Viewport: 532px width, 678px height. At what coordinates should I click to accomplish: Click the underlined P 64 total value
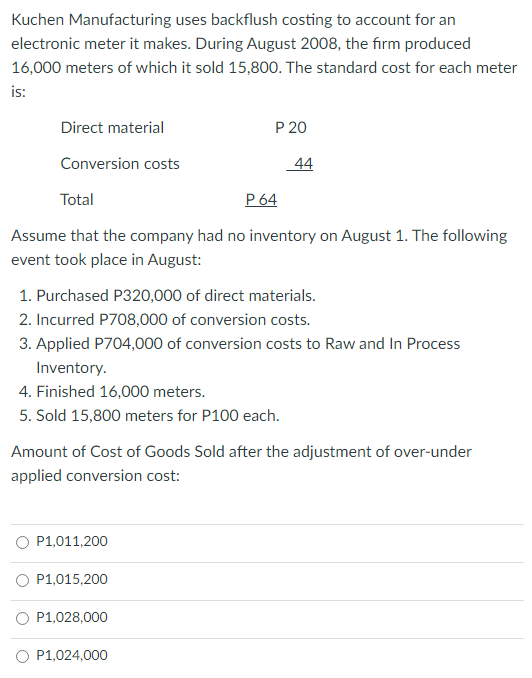pos(261,200)
